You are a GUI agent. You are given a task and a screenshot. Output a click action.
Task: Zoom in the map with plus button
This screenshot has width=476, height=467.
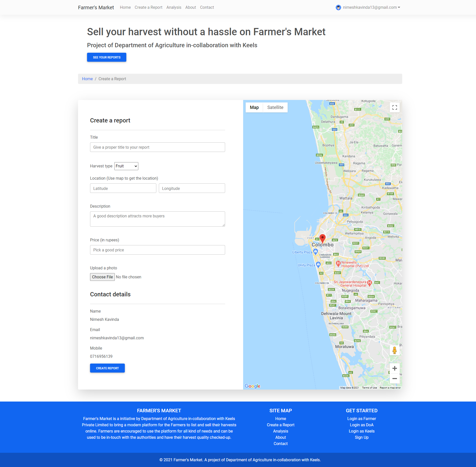[x=394, y=368]
